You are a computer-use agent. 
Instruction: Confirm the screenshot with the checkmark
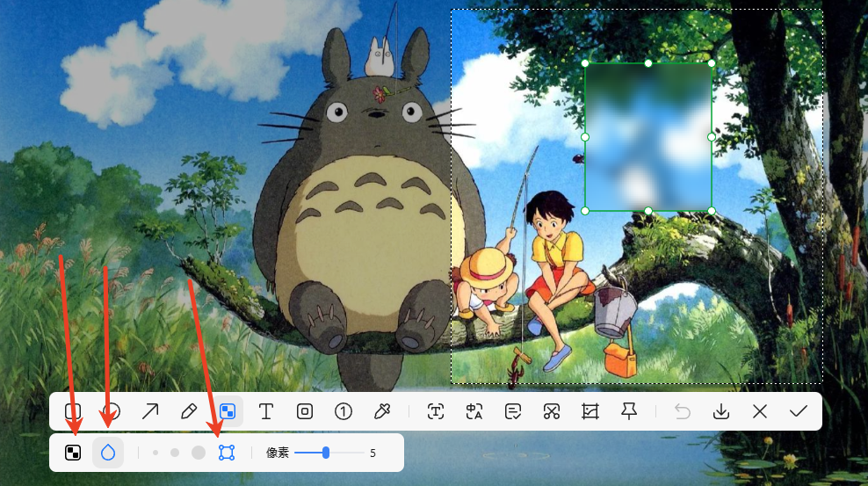[x=799, y=411]
